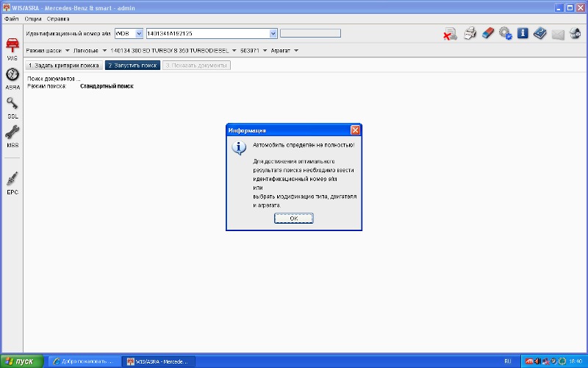Click the Режим поиска label
Screen dimensions: 588x368
point(46,86)
